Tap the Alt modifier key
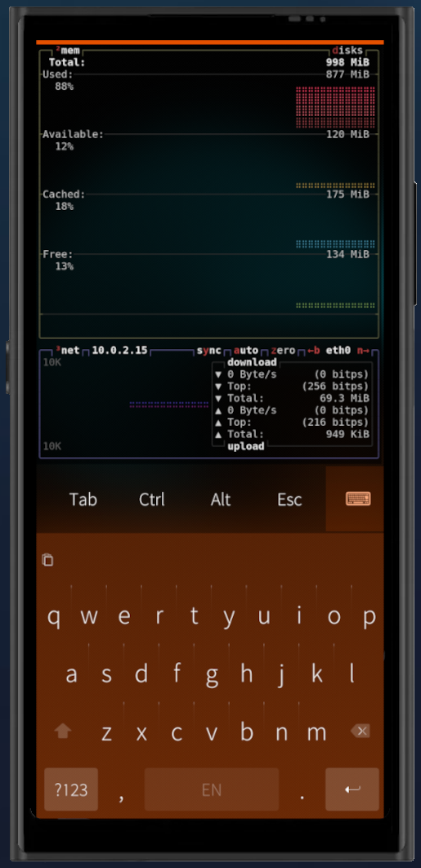421x868 pixels. 221,499
